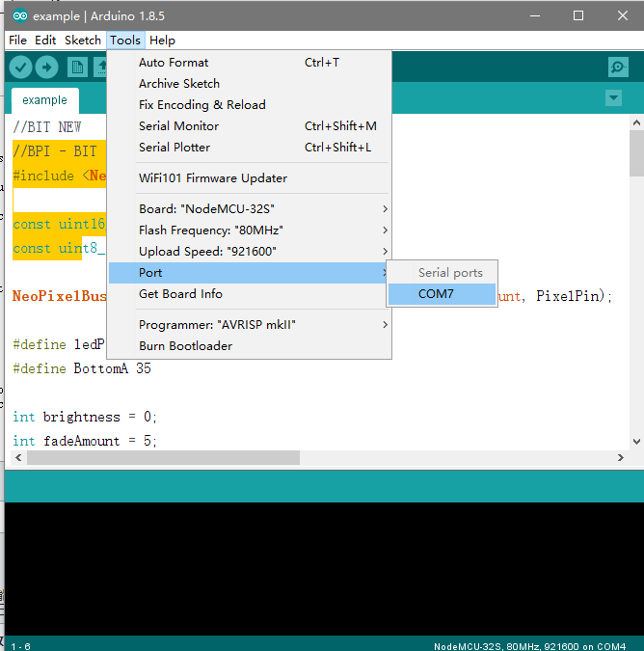Viewport: 644px width, 651px height.
Task: Click the vertical editor scrollbar thumb
Action: [636, 154]
